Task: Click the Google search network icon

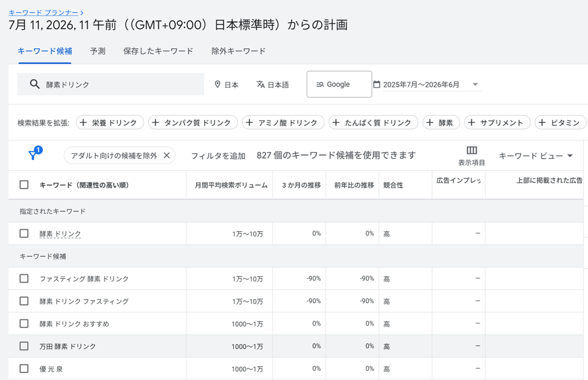Action: pyautogui.click(x=320, y=84)
